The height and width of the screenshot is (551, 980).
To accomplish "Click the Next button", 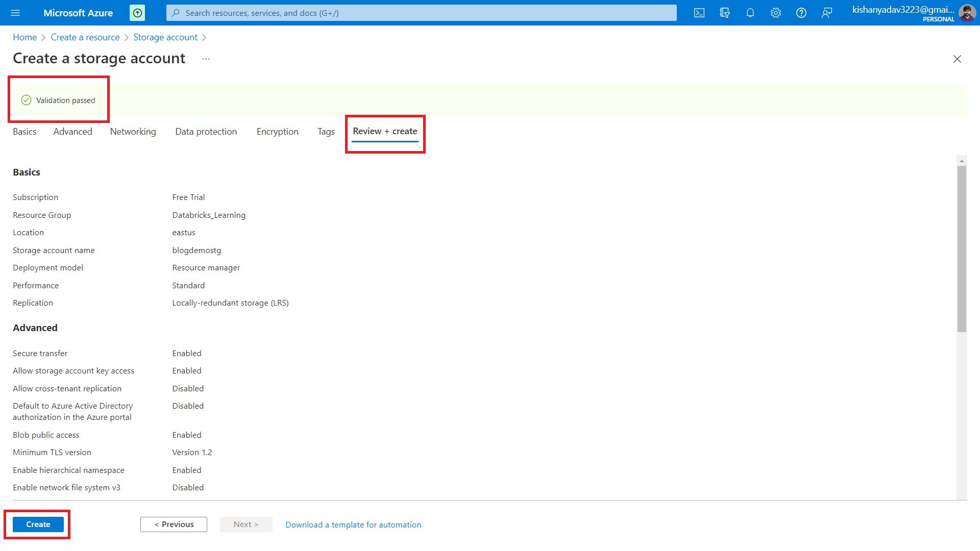I will [x=246, y=524].
